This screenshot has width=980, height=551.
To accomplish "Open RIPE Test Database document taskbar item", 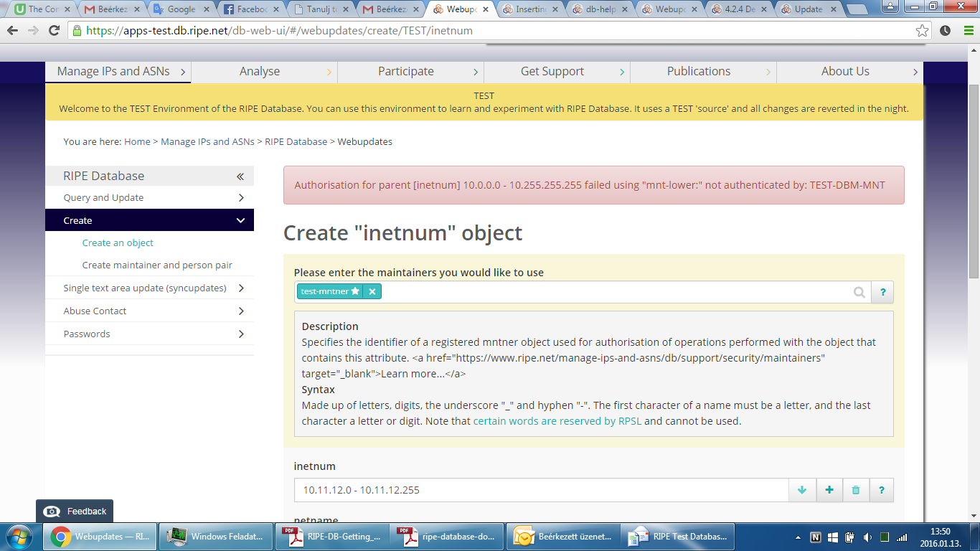I will click(x=679, y=536).
